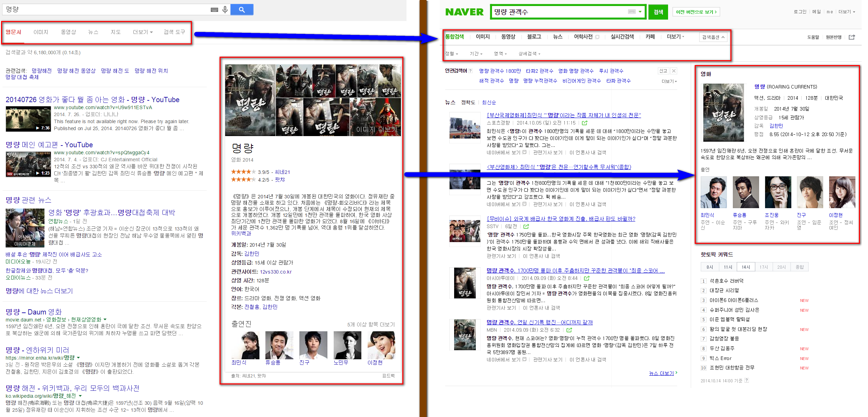
Task: Open 명량 메인 예고편 - YouTube result
Action: (49, 145)
